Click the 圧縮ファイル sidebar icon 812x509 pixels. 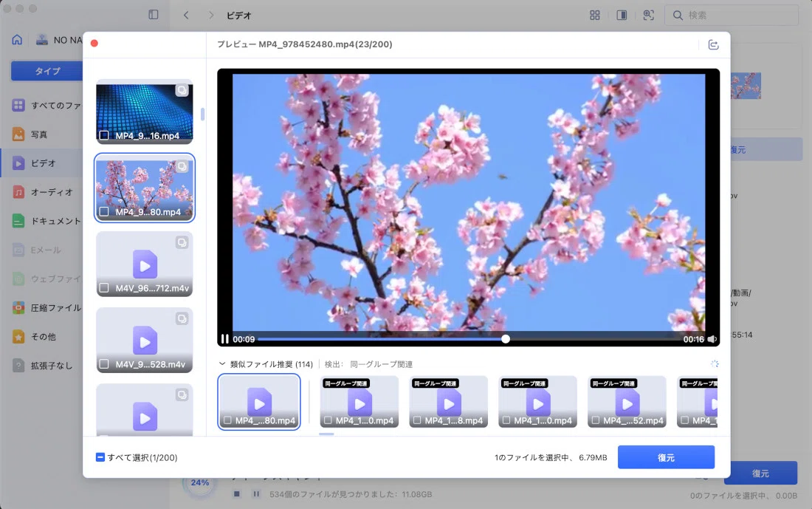pyautogui.click(x=18, y=308)
